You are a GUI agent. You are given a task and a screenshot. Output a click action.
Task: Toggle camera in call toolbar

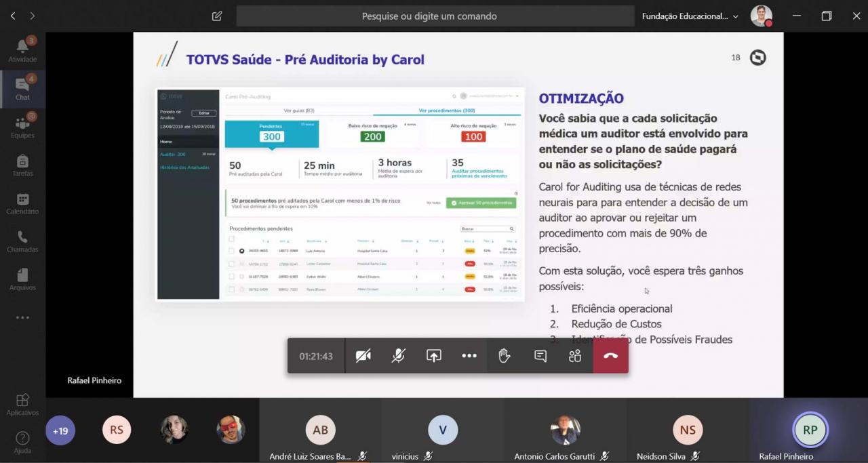(363, 356)
